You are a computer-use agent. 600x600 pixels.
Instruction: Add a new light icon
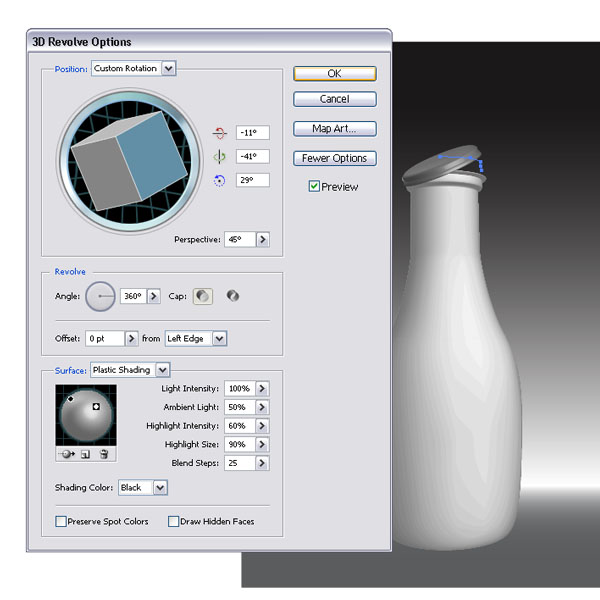[86, 454]
